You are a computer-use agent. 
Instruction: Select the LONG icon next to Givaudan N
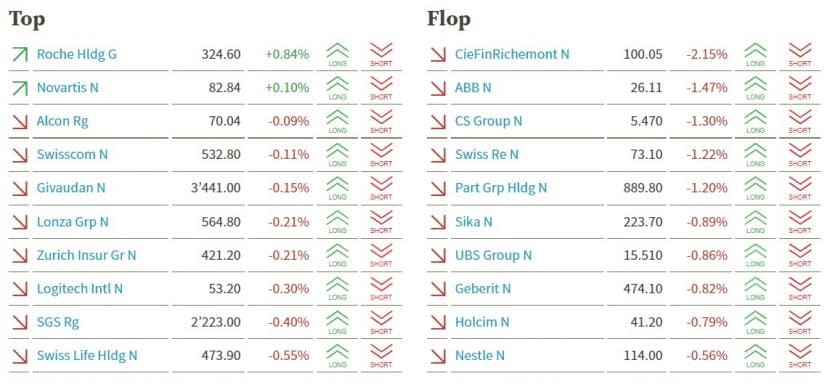coord(337,189)
